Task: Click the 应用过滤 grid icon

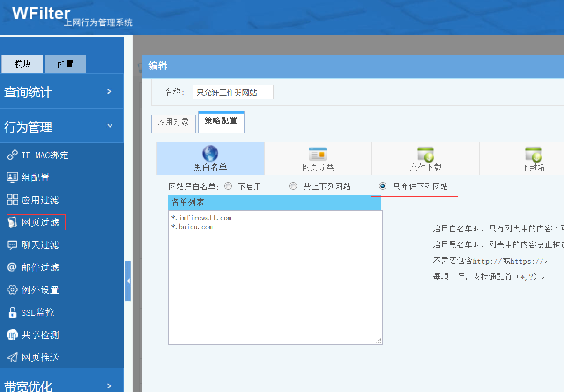Action: click(x=12, y=200)
